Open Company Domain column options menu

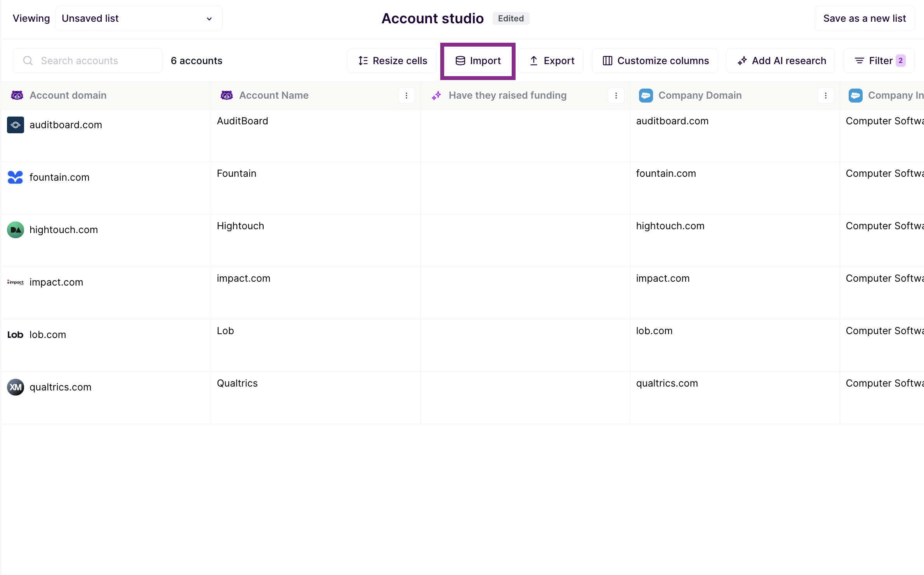pyautogui.click(x=826, y=96)
